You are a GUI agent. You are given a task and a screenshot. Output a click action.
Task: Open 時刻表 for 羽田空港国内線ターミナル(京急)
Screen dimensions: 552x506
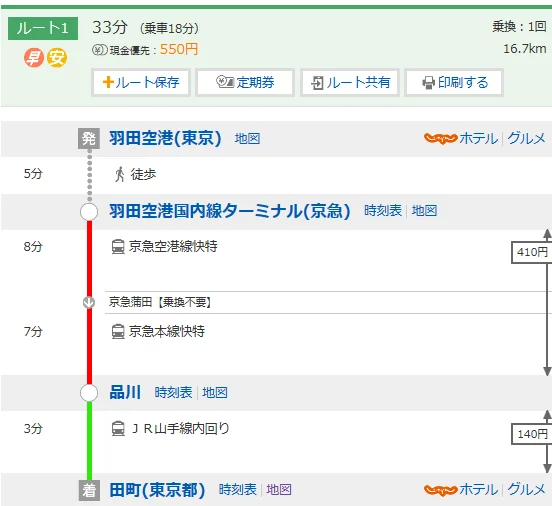pos(383,211)
